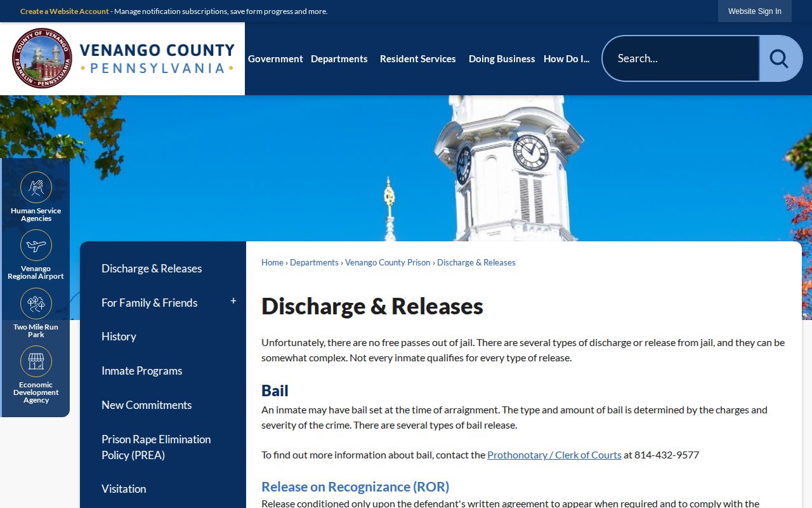Click the Venango County Pennsylvania wordmark
The image size is (812, 508).
coord(157,58)
